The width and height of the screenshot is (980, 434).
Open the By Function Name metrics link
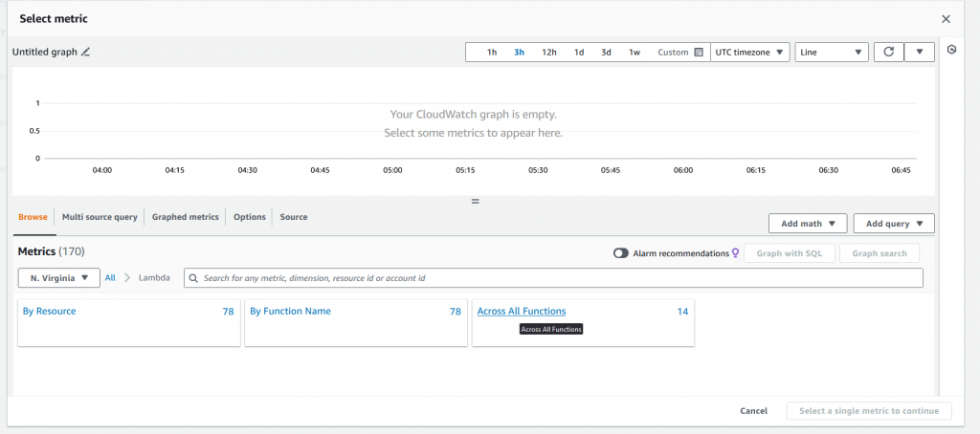pos(290,311)
